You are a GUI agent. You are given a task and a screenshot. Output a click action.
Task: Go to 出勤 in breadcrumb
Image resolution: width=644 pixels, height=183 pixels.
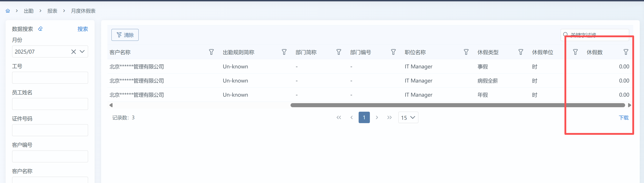click(x=29, y=11)
